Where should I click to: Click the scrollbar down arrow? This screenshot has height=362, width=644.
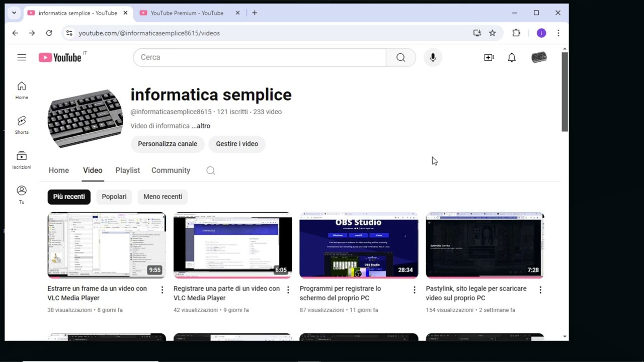(565, 336)
